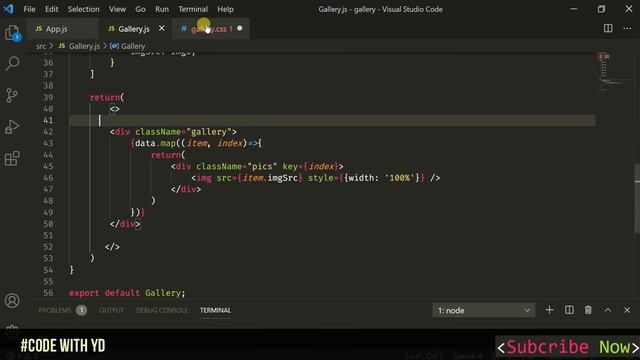Click line number 42 in gutter
Viewport: 640px width, 360px height.
[48, 132]
